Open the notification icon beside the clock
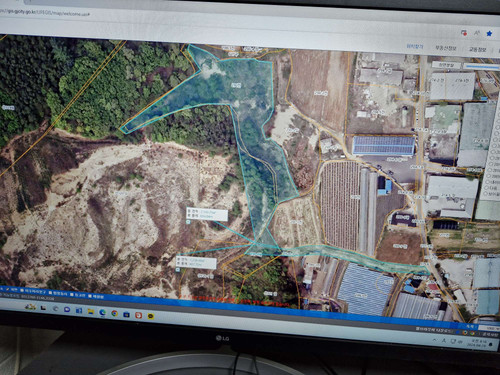The image size is (500, 375). pyautogui.click(x=490, y=344)
